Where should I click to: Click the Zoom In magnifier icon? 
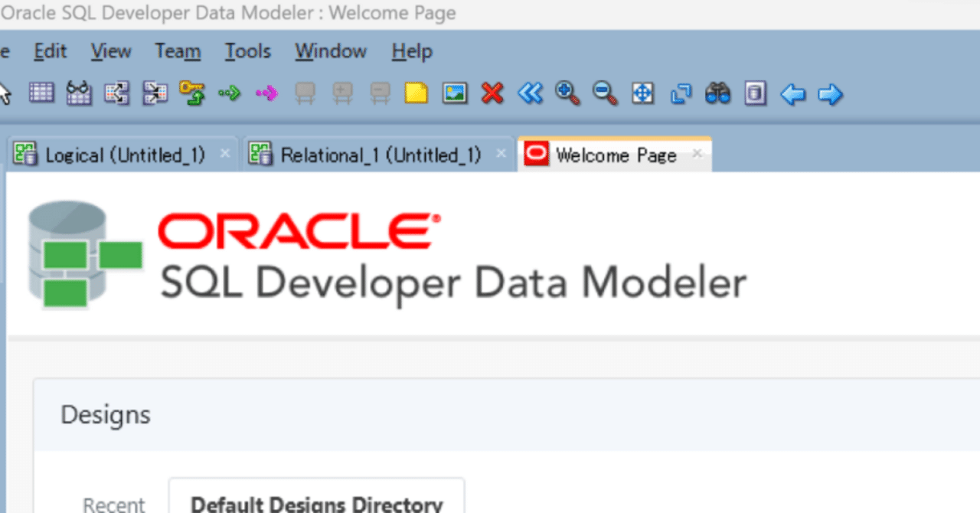567,93
